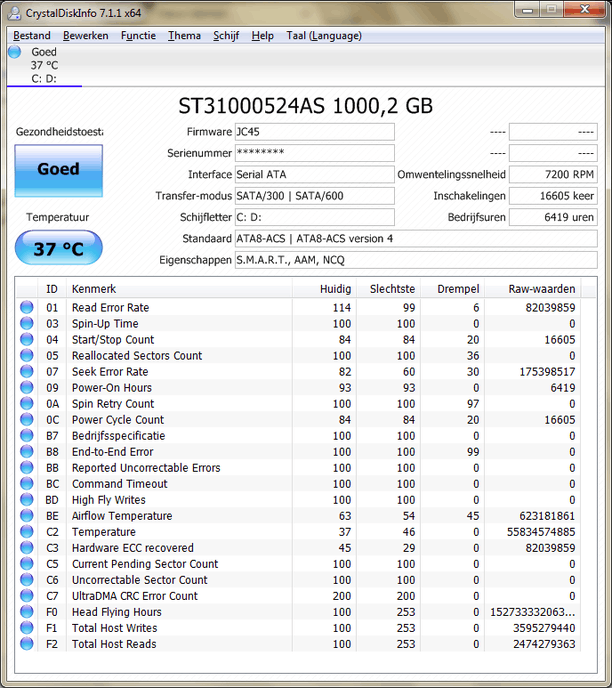
Task: Click the disk status orb in the drive bar
Action: tap(14, 52)
